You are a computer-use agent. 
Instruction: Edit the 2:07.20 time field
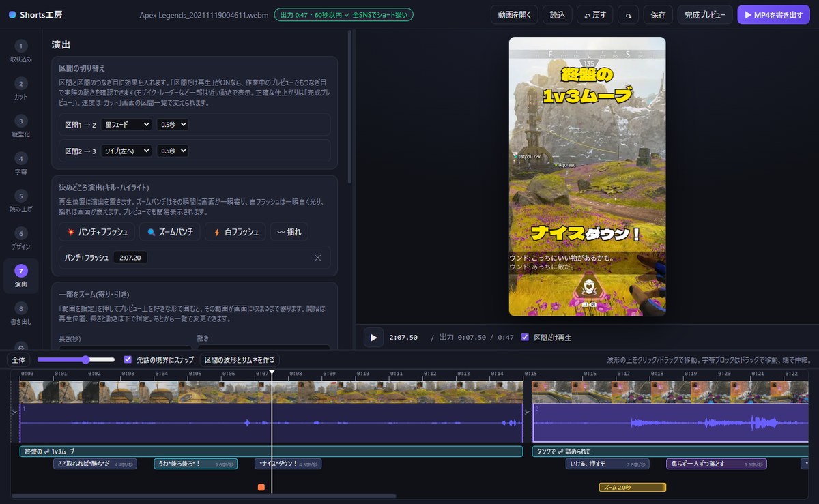[x=130, y=258]
